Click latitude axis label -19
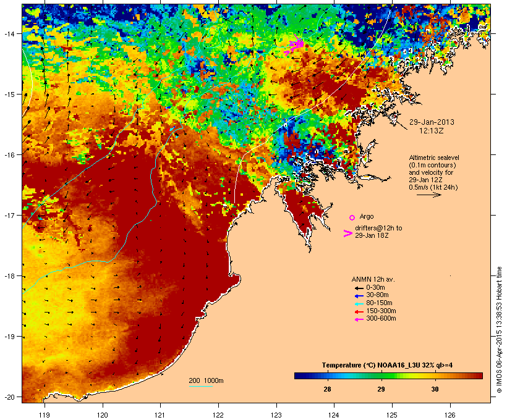This screenshot has width=507, height=420. (9, 337)
